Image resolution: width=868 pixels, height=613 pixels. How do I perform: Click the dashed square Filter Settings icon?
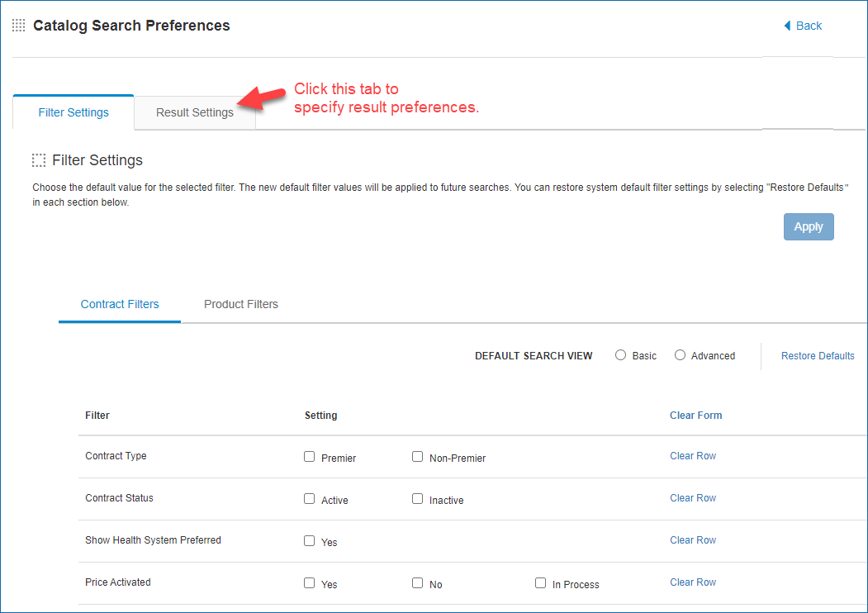click(39, 160)
